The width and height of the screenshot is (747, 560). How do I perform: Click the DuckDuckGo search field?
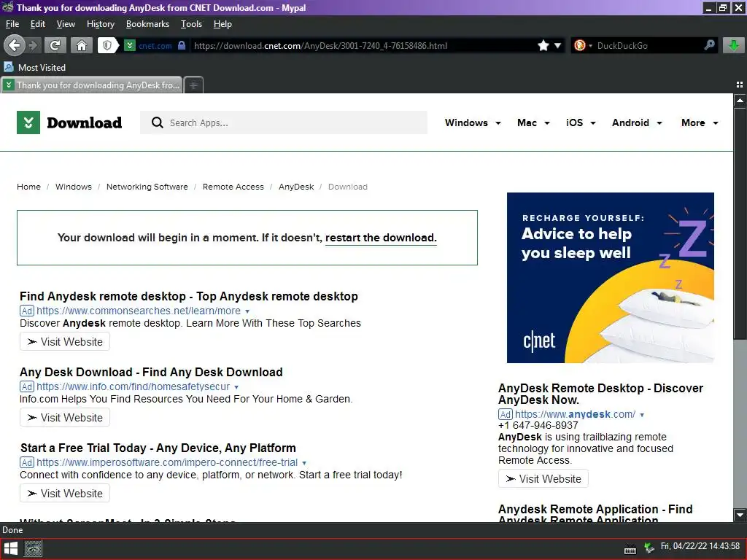point(648,45)
